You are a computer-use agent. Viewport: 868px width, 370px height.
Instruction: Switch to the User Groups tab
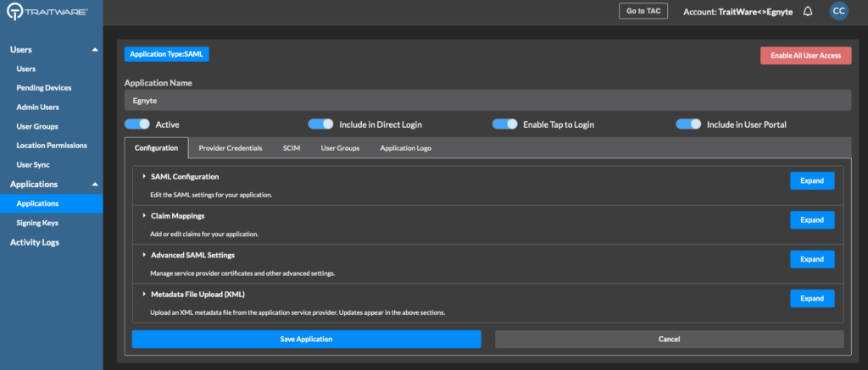pos(340,148)
